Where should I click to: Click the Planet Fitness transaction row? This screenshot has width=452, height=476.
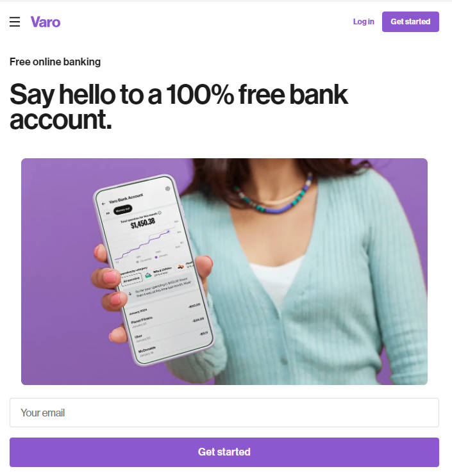[168, 320]
